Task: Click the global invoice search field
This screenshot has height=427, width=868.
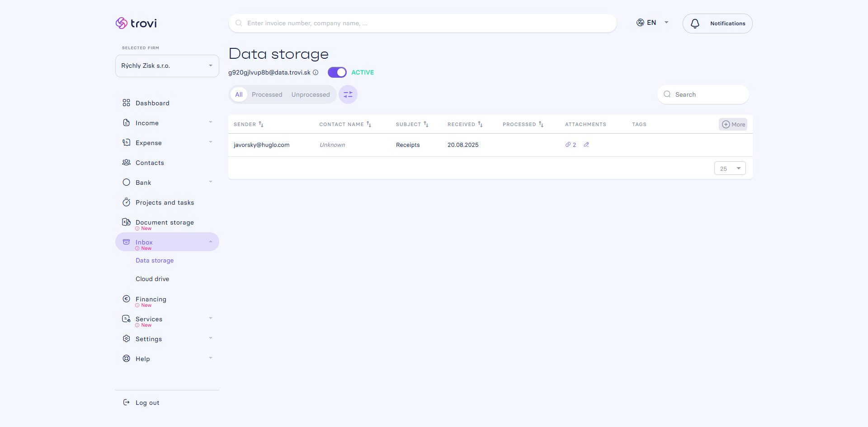Action: tap(423, 23)
